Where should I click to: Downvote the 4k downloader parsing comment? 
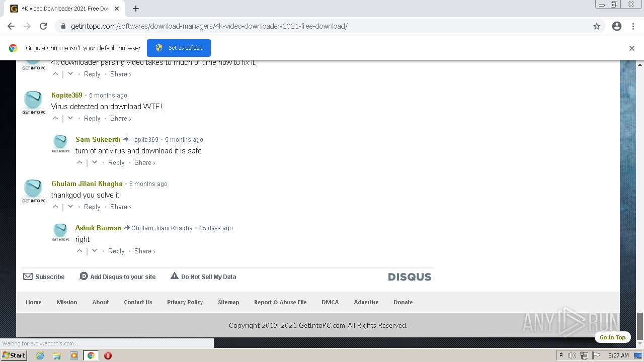pyautogui.click(x=70, y=74)
